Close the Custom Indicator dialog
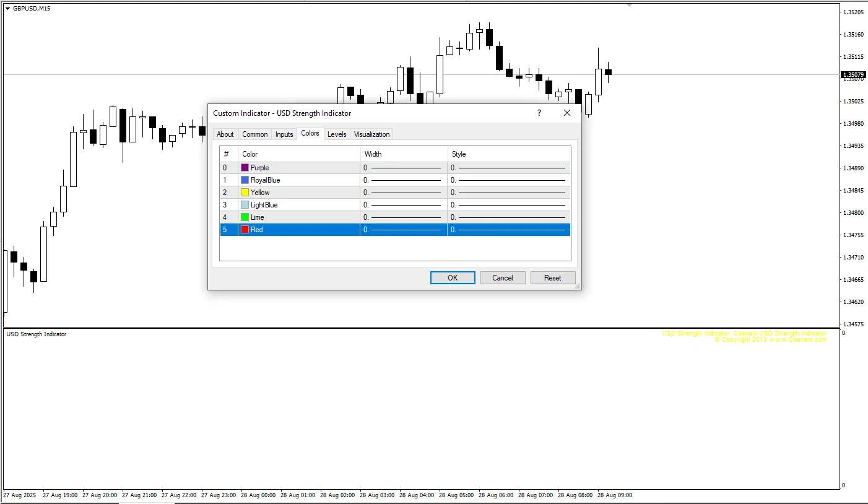The height and width of the screenshot is (504, 868). click(566, 113)
